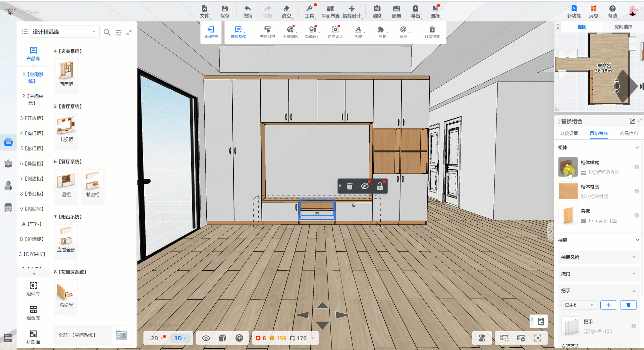644x350 pixels.
Task: Open the 设计精品库 library dropdown
Action: coord(64,32)
